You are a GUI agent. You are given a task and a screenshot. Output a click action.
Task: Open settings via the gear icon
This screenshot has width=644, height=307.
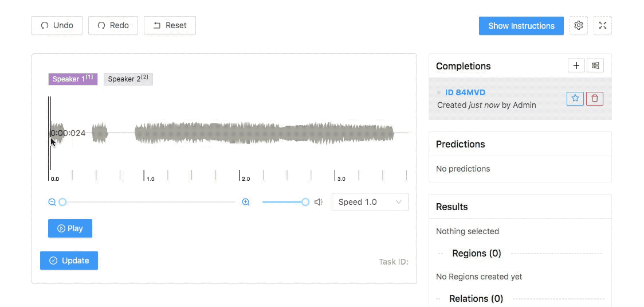[579, 25]
